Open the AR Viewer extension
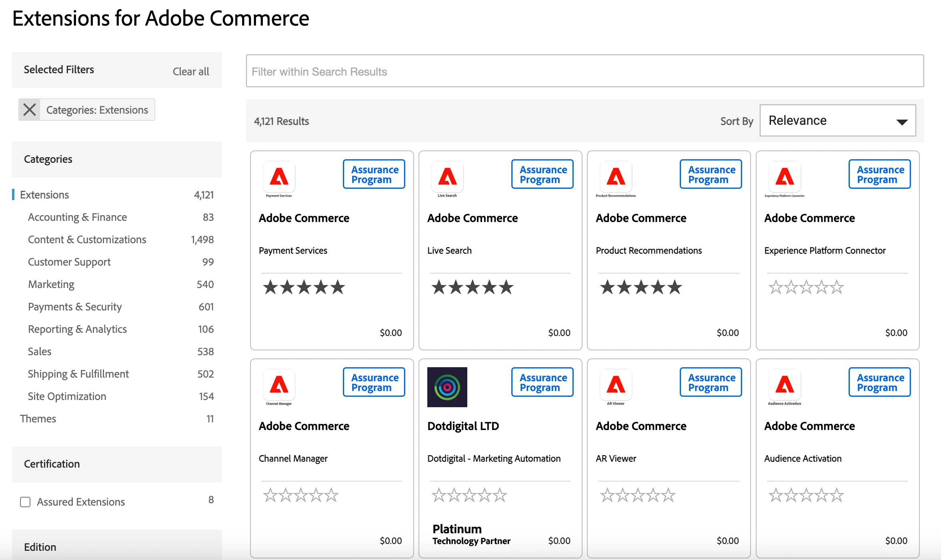The width and height of the screenshot is (941, 560). 616,458
